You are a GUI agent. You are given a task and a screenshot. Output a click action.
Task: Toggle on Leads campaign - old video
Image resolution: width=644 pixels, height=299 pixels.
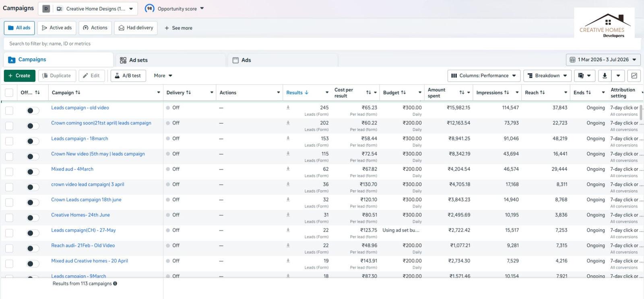click(x=33, y=110)
